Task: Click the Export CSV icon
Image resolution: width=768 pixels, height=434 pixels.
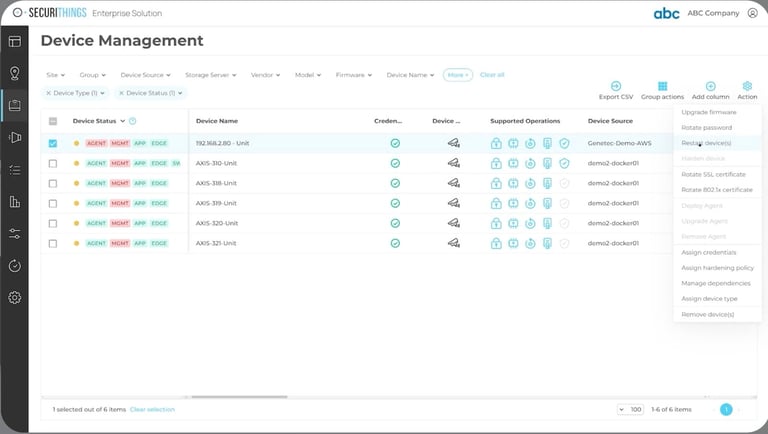Action: pyautogui.click(x=616, y=86)
